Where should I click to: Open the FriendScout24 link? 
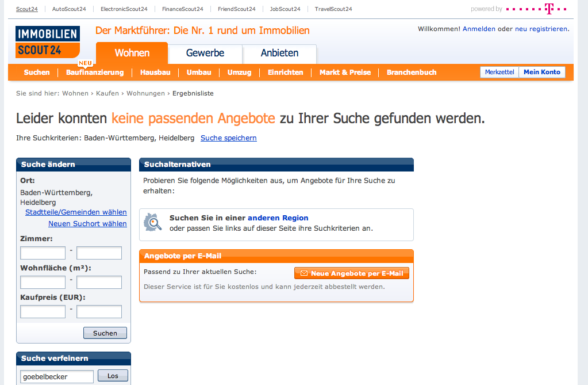pyautogui.click(x=237, y=9)
